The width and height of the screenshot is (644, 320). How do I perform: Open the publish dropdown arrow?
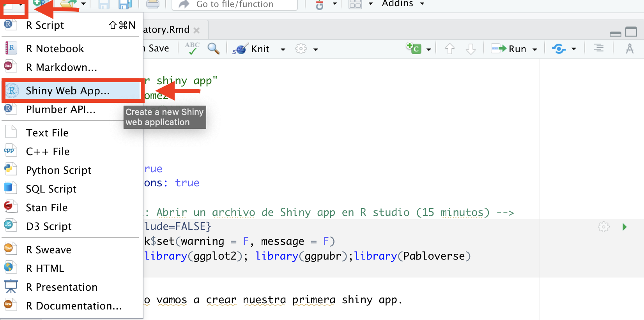(574, 49)
